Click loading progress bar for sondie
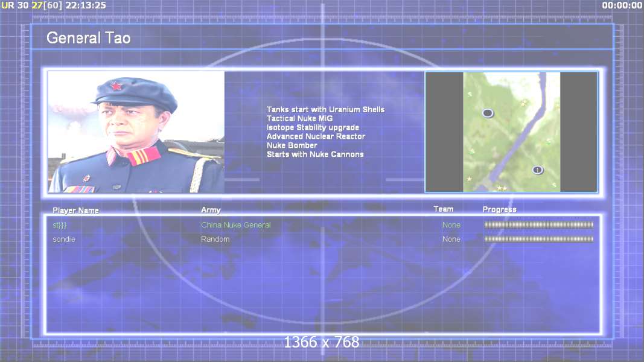Image resolution: width=644 pixels, height=362 pixels. coord(538,240)
